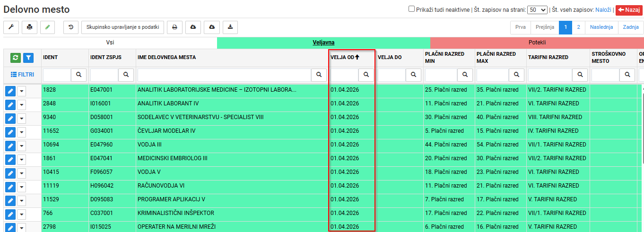Screen dimensions: 644x232
Task: Open the dropdown caret for row 2848
Action: tap(21, 105)
